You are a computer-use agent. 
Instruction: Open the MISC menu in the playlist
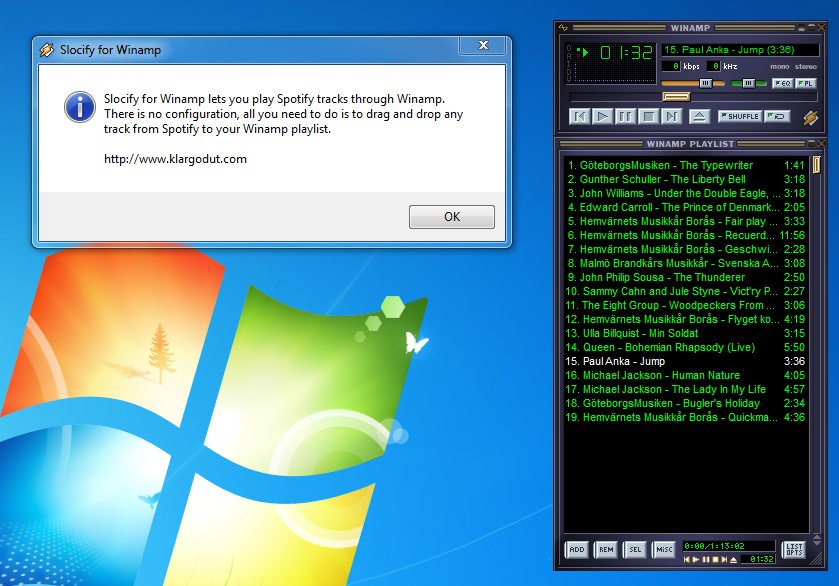pos(664,550)
